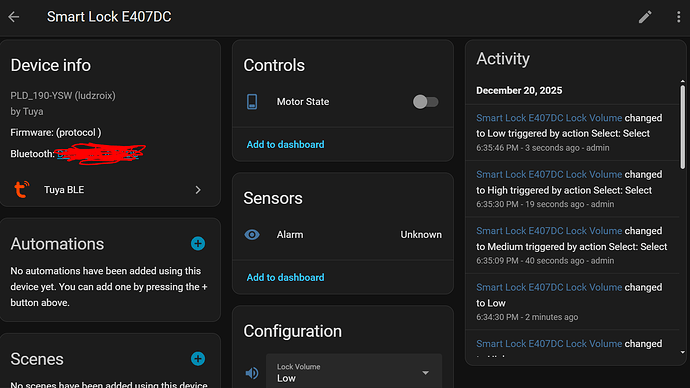The height and width of the screenshot is (388, 690).
Task: Click the Configuration heading
Action: tap(292, 331)
